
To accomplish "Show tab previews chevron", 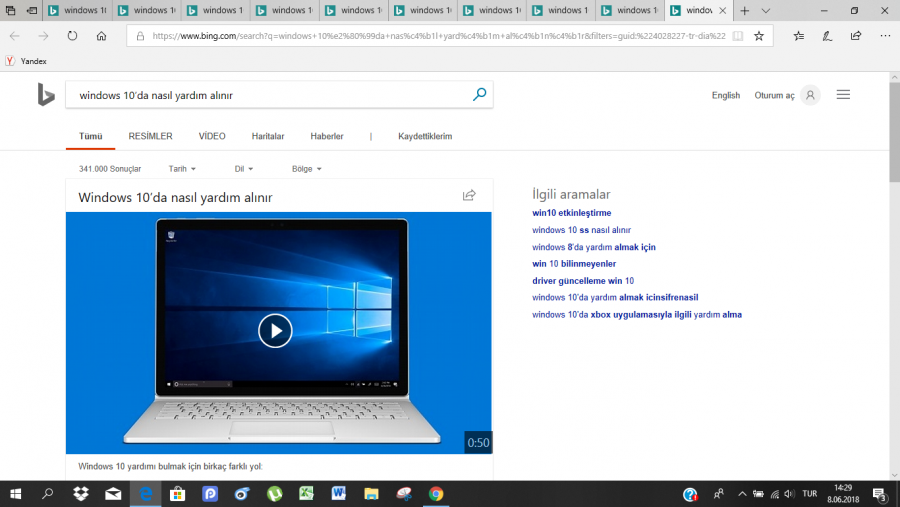I will click(766, 10).
